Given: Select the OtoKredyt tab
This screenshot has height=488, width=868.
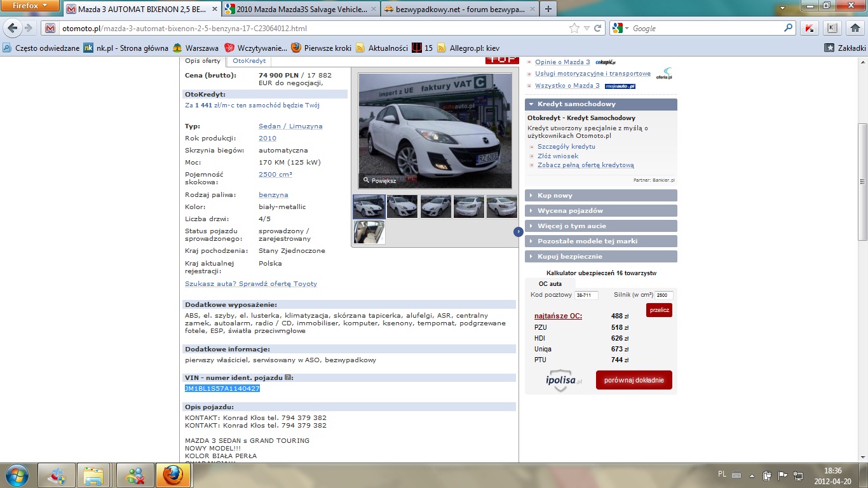Looking at the screenshot, I should 249,61.
